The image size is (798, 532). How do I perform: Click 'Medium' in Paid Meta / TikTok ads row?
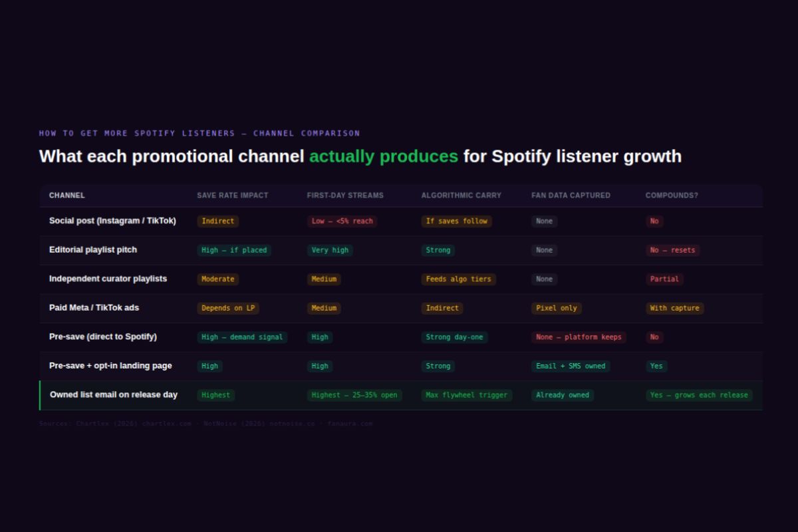pyautogui.click(x=324, y=309)
